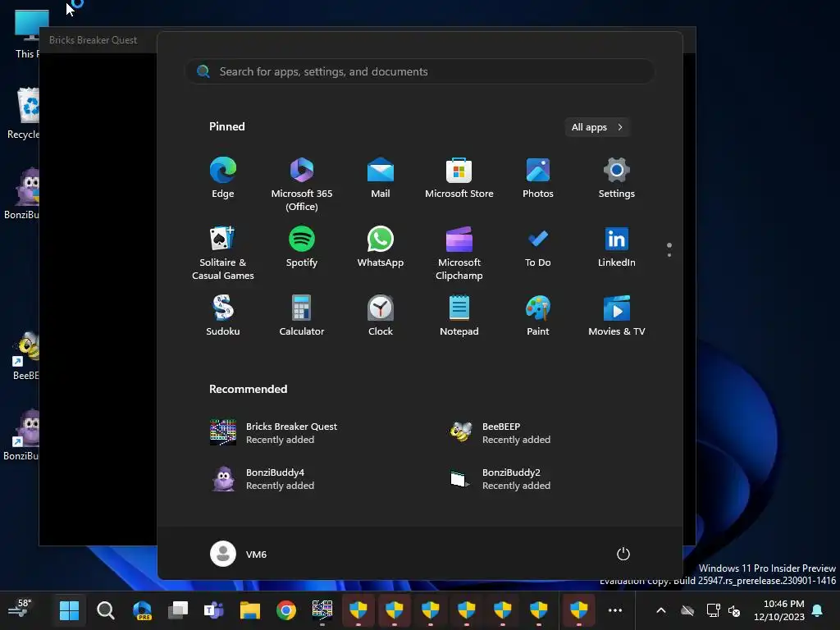Viewport: 840px width, 630px height.
Task: Open the VM6 user account menu
Action: point(239,554)
